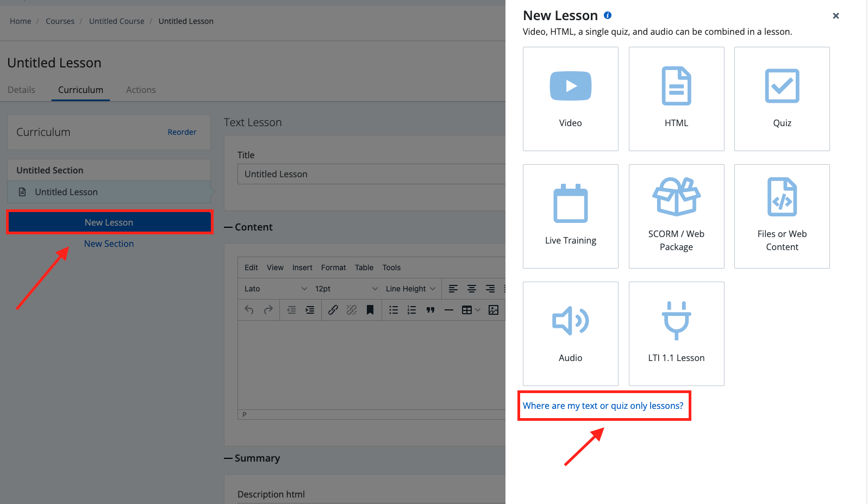Click the New Lesson button
The image size is (868, 504).
coord(109,222)
